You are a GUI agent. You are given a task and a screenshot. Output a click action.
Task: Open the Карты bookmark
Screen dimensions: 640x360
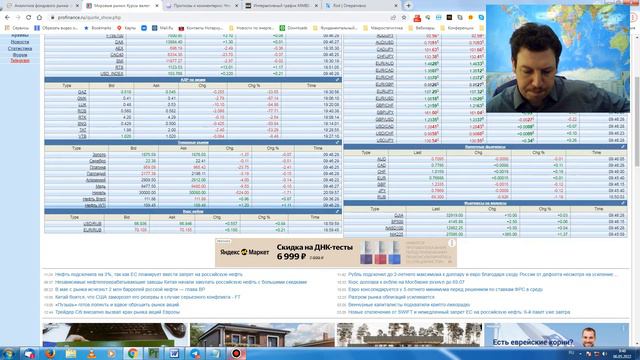(127, 28)
